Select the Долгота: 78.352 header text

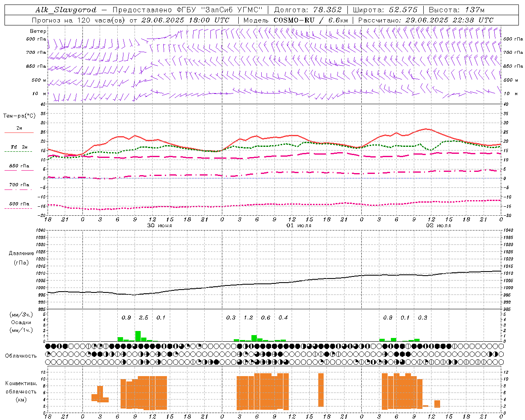coord(307,10)
